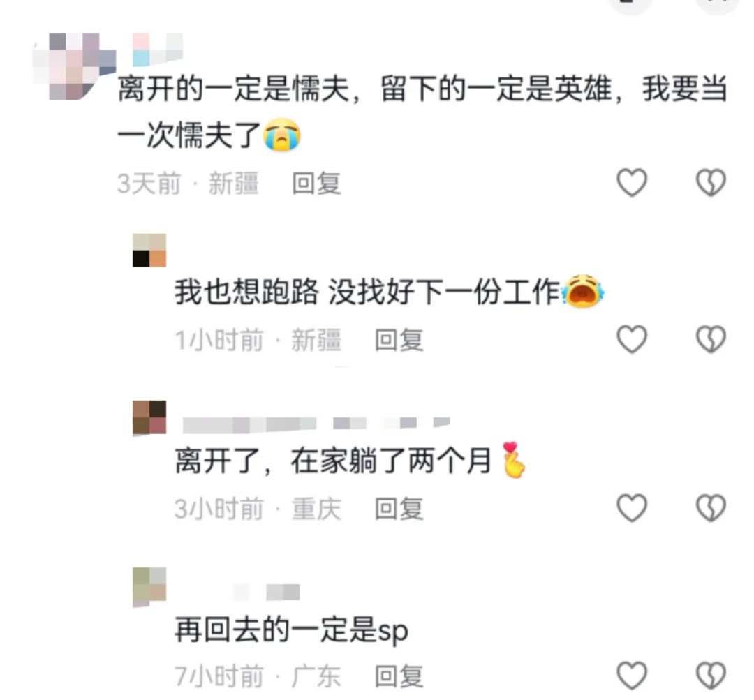Click 回复 on the 1小时前 reply
Viewport: 754px width, 700px height.
coord(399,340)
